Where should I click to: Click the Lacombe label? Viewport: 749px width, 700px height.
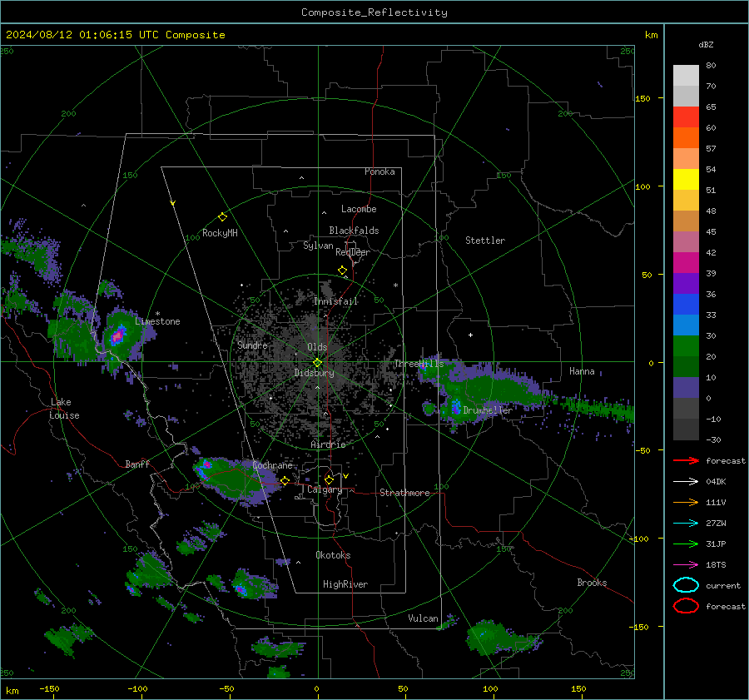point(359,209)
